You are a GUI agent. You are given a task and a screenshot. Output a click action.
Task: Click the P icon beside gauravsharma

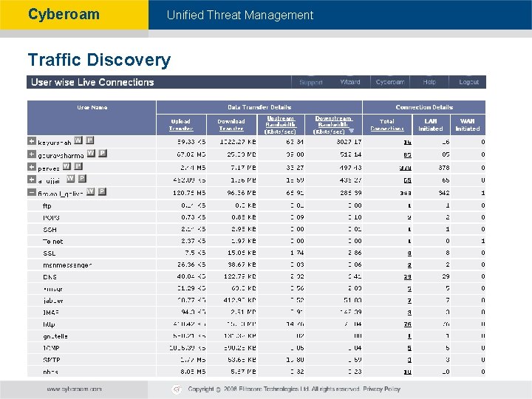103,153
